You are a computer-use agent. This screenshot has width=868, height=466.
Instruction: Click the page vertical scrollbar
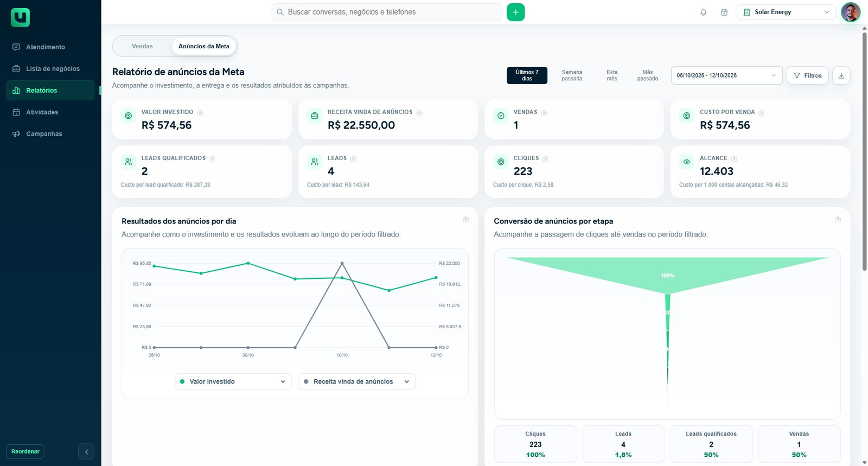coord(864,152)
